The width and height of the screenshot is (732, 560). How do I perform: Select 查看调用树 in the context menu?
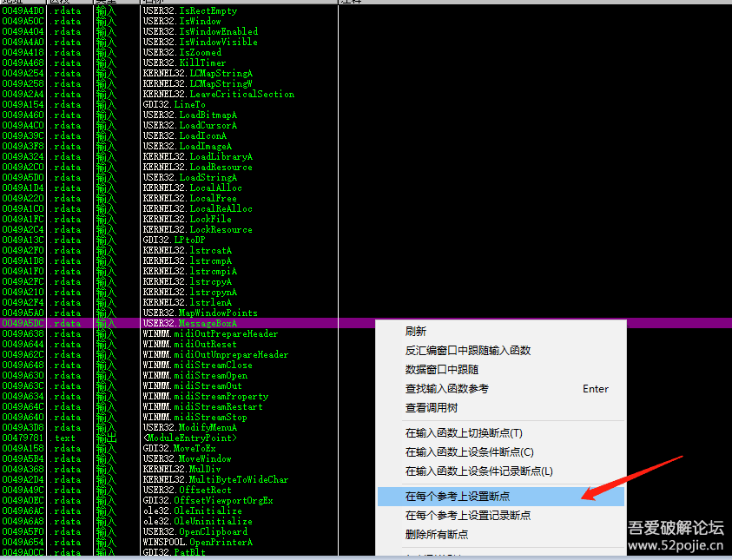[x=432, y=408]
